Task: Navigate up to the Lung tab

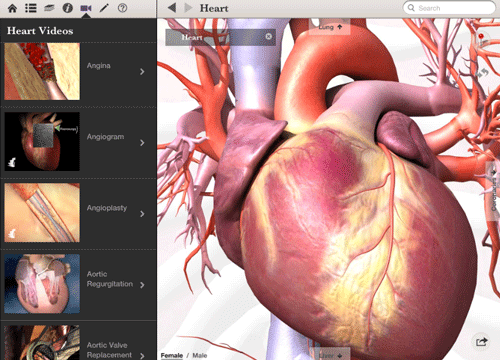Action: tap(330, 27)
